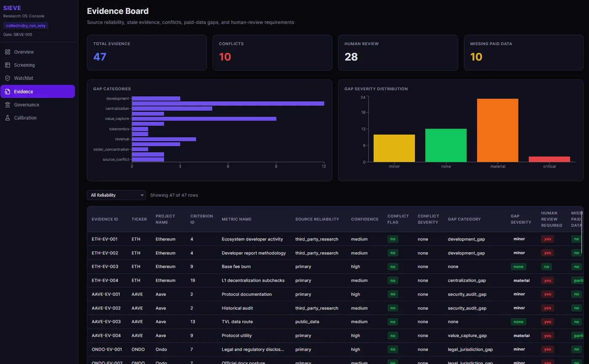This screenshot has height=364, width=589.
Task: Click the Human Review card
Action: click(x=398, y=53)
